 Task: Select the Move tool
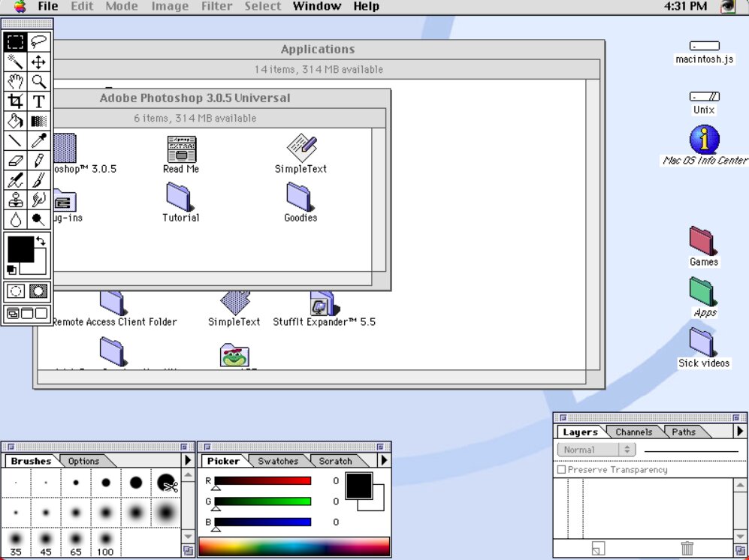click(x=39, y=62)
